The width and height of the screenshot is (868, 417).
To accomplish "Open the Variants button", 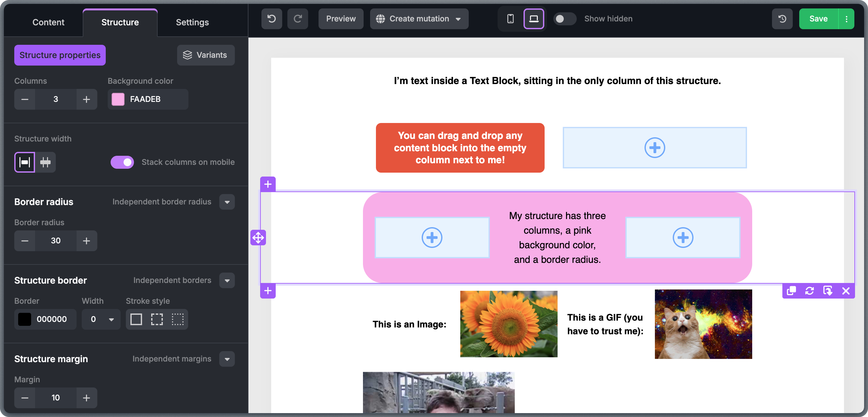I will [x=206, y=55].
